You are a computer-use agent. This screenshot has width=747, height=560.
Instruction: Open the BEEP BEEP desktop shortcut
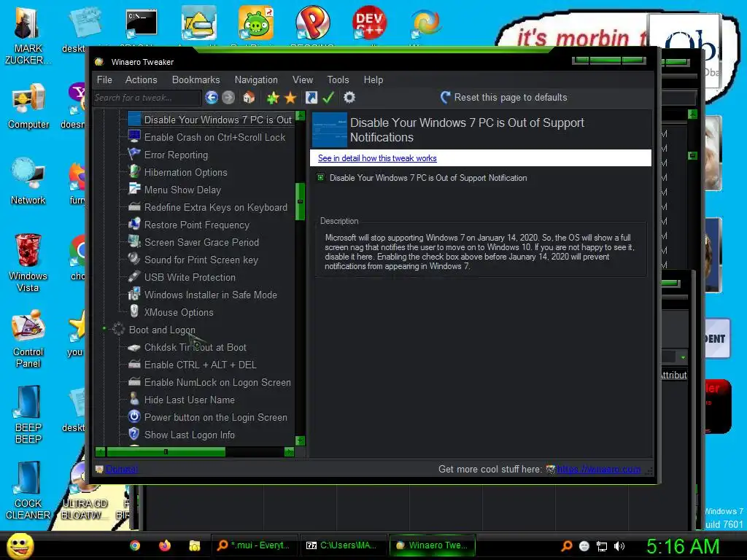point(28,414)
